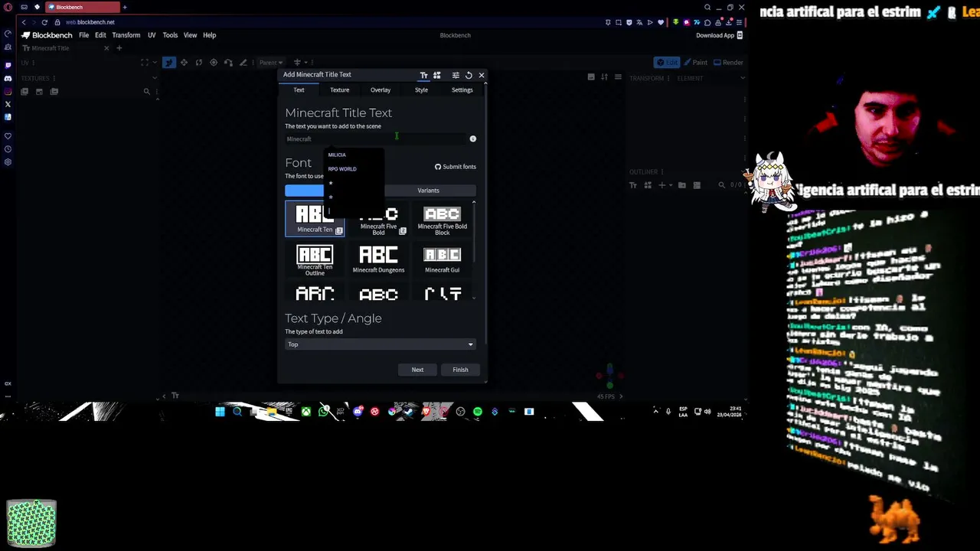Open the View menu

click(190, 35)
